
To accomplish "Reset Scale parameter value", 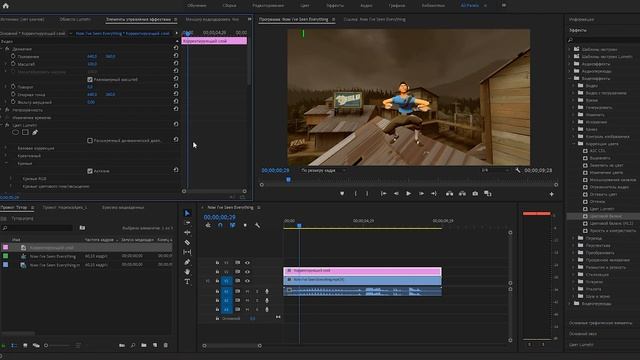I will coord(176,63).
